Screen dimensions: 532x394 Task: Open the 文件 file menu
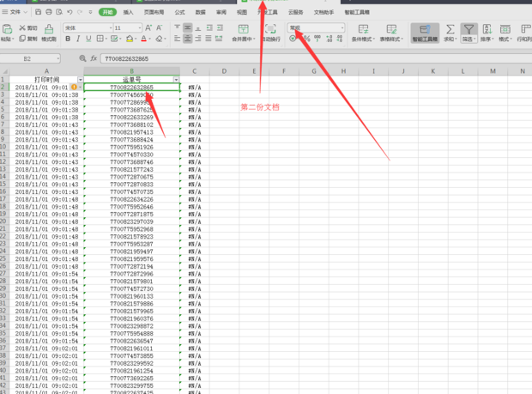pos(15,12)
